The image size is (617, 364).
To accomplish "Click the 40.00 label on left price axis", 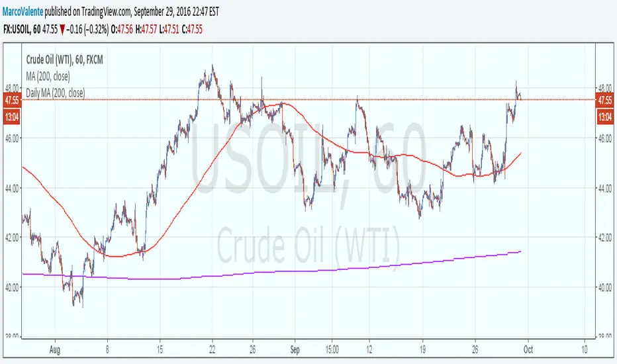I will click(12, 288).
